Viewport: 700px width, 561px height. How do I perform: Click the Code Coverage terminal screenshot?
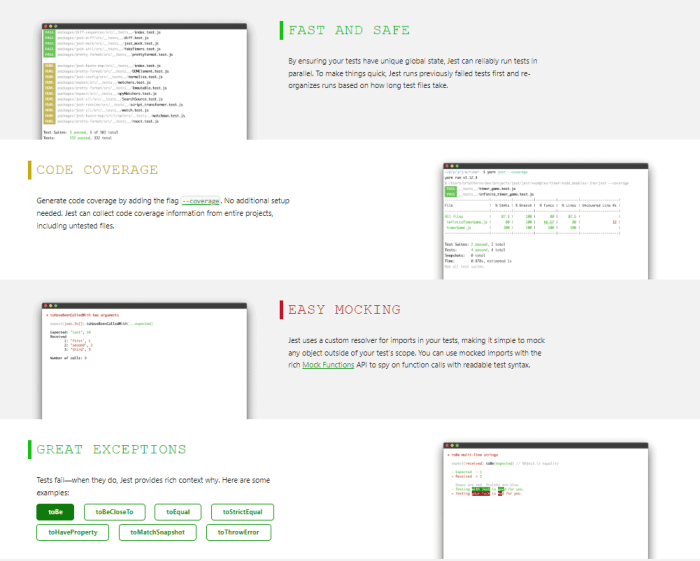546,221
